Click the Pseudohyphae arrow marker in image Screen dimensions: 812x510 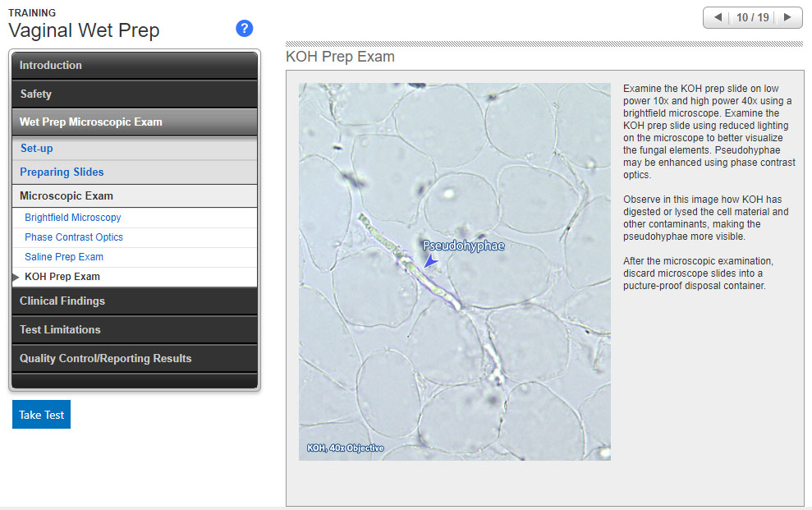431,260
